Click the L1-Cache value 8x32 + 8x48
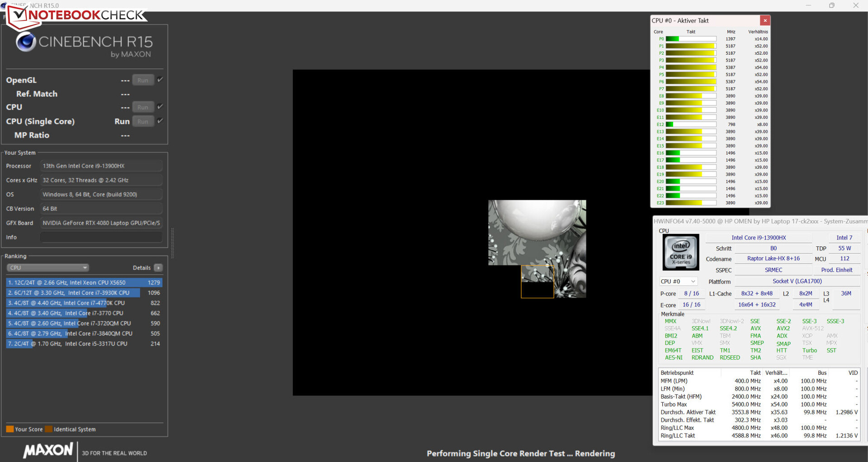Screen dimensions: 868x462 point(757,293)
